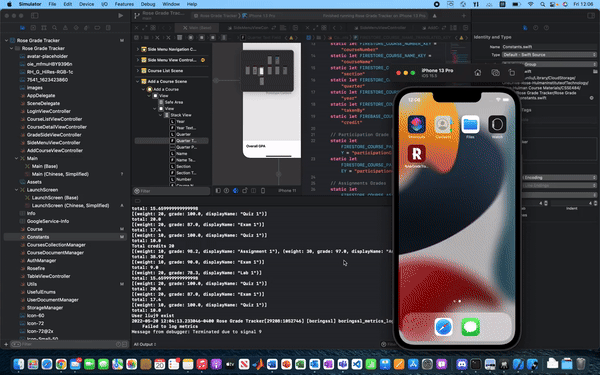
Task: Click the Name field showing Constants.swift
Action: (x=549, y=47)
